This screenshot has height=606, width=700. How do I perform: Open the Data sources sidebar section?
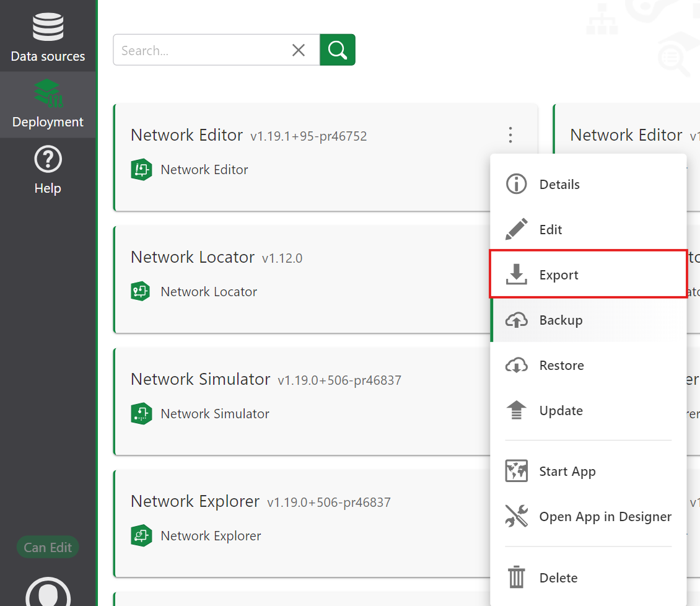(48, 36)
